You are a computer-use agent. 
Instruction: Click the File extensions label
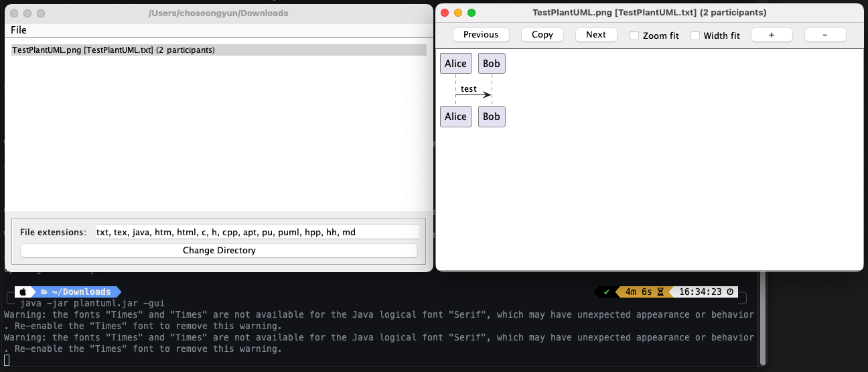click(x=54, y=233)
